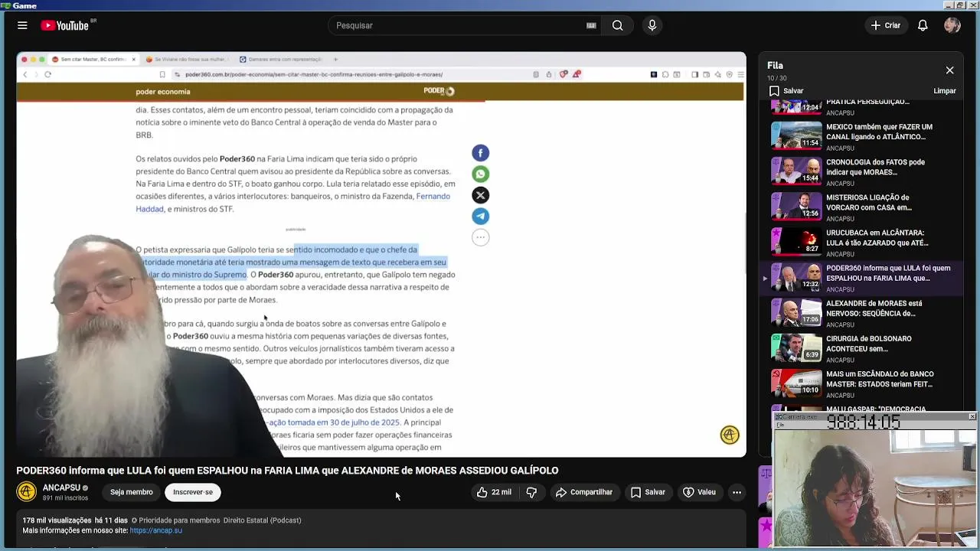Open https://ancap.su link in description
This screenshot has width=980, height=551.
pos(155,530)
